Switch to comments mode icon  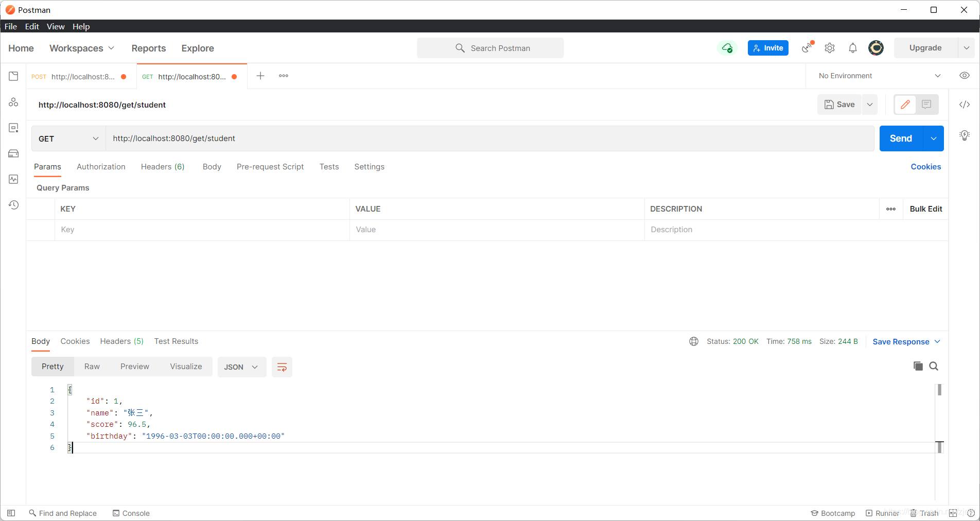pos(926,105)
